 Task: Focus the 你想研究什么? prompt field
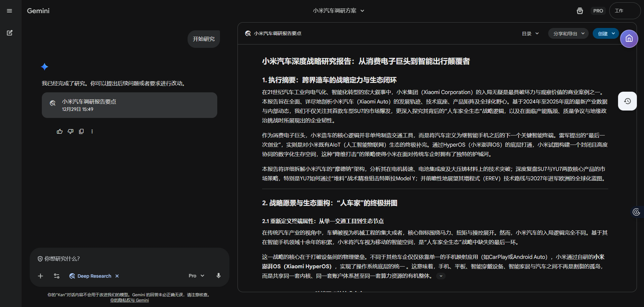pos(130,259)
